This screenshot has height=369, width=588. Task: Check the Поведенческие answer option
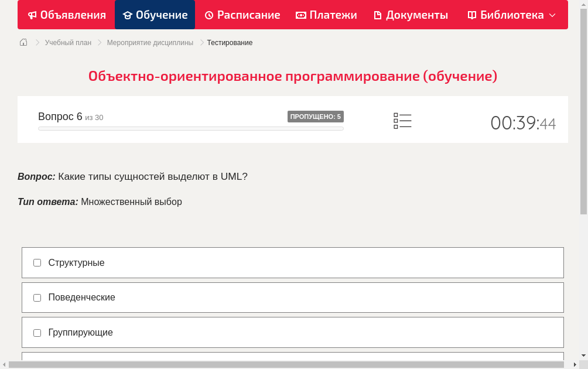37,298
